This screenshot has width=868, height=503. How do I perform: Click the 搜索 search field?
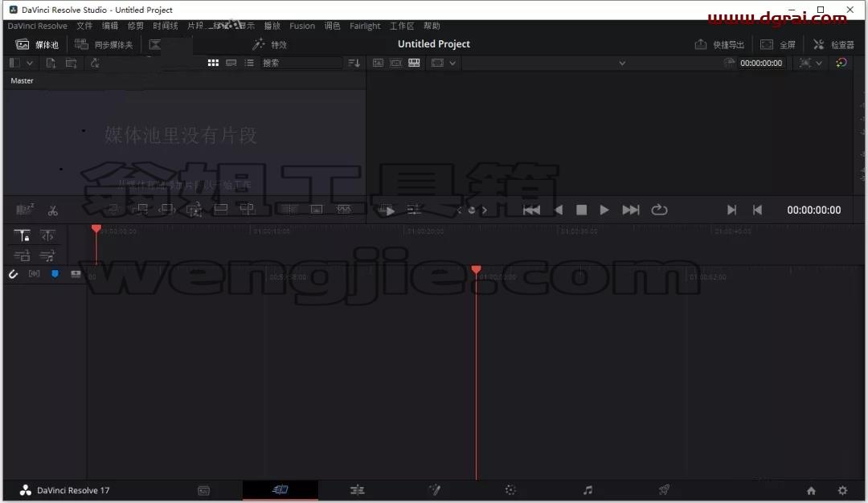301,63
